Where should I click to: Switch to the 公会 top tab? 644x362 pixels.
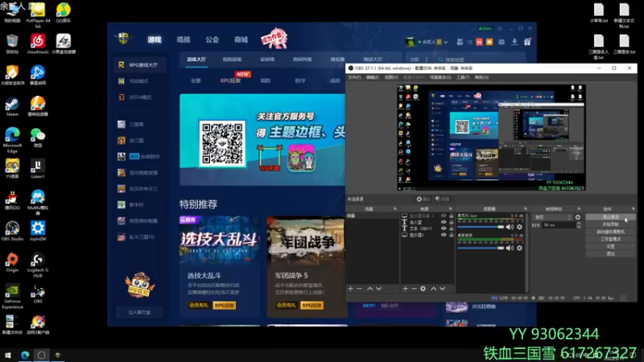click(x=212, y=39)
